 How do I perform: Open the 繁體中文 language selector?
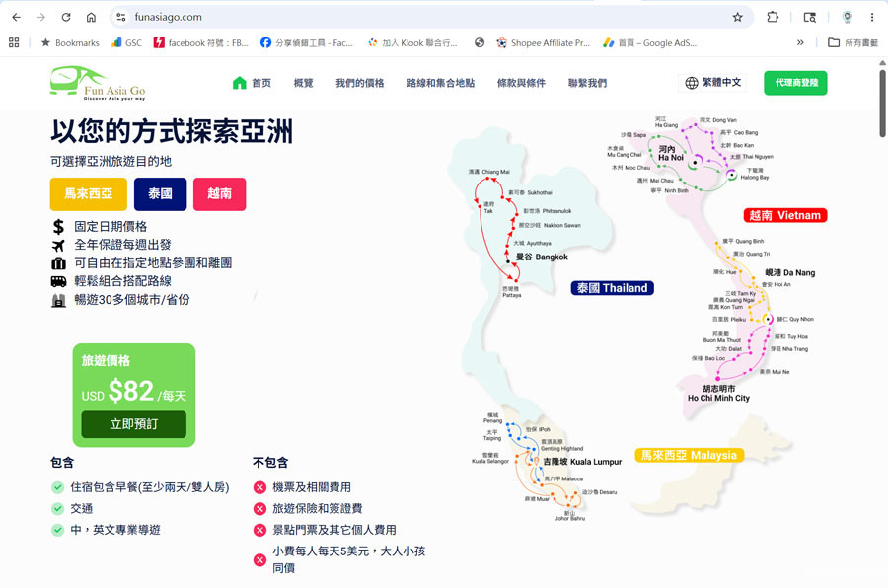712,83
